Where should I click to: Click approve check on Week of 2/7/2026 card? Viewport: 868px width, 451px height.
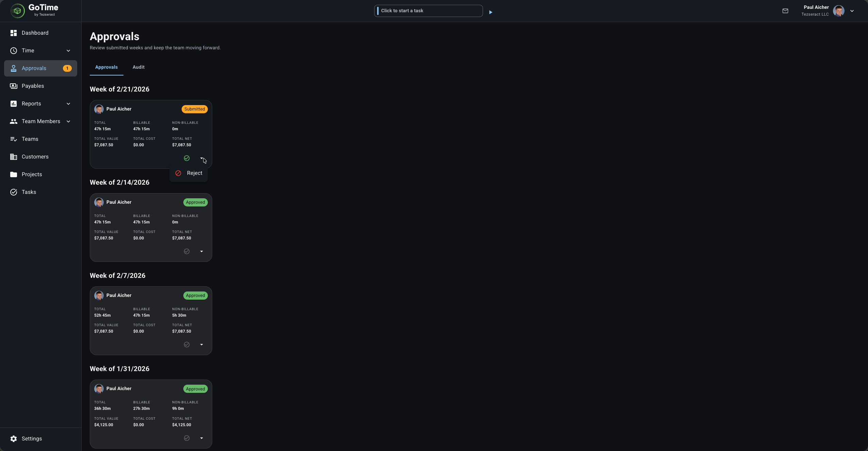[x=187, y=345]
